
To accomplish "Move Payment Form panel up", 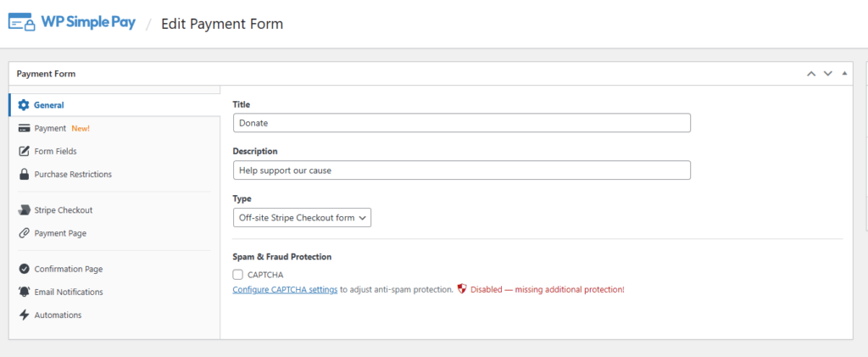I will click(x=811, y=74).
